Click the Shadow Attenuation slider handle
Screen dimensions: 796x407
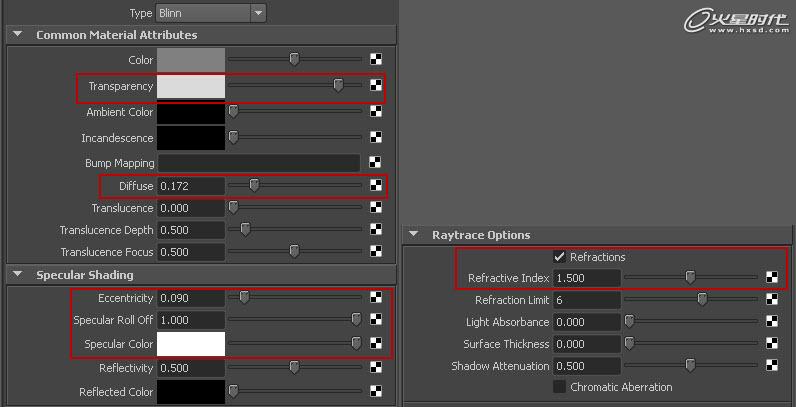coord(690,365)
